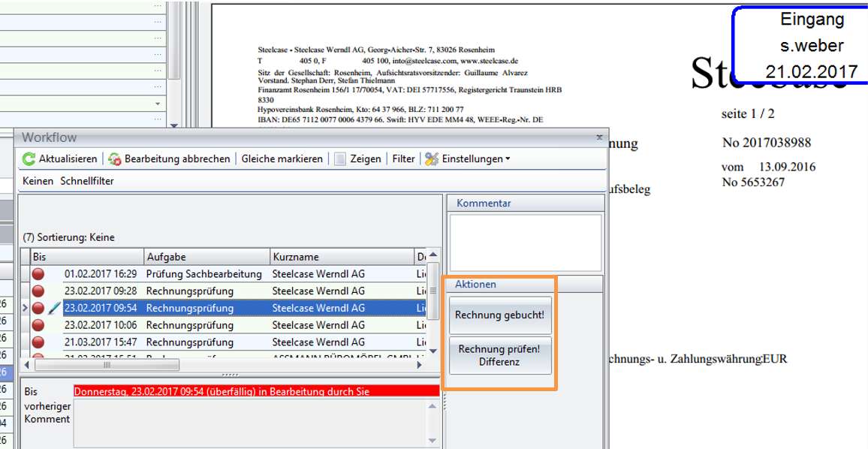Click 'No 5653267' in the invoice document
The image size is (868, 449).
coord(753,182)
